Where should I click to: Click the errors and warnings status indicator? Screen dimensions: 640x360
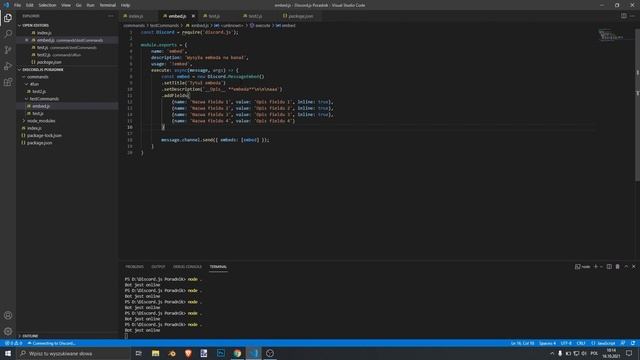pyautogui.click(x=13, y=343)
